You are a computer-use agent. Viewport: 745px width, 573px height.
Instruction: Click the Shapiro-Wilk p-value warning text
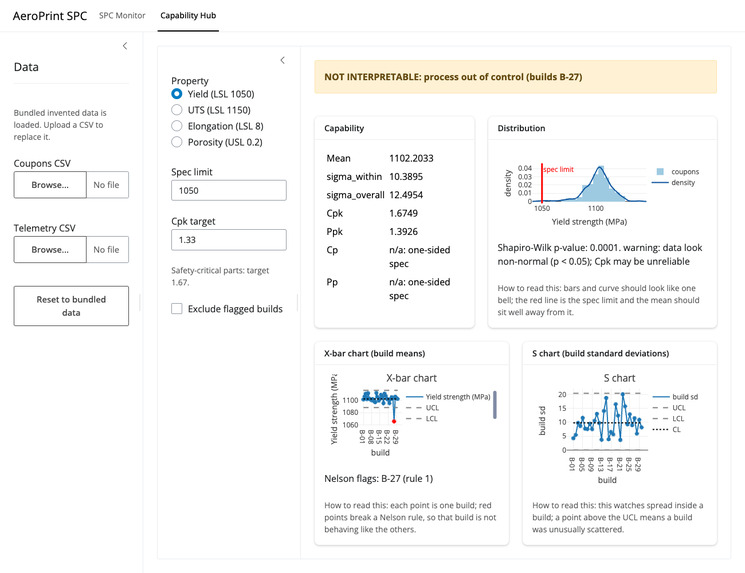click(x=600, y=255)
